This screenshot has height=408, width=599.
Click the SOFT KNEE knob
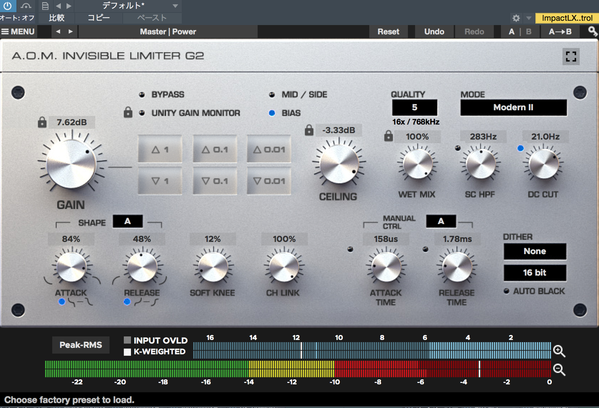pyautogui.click(x=213, y=267)
